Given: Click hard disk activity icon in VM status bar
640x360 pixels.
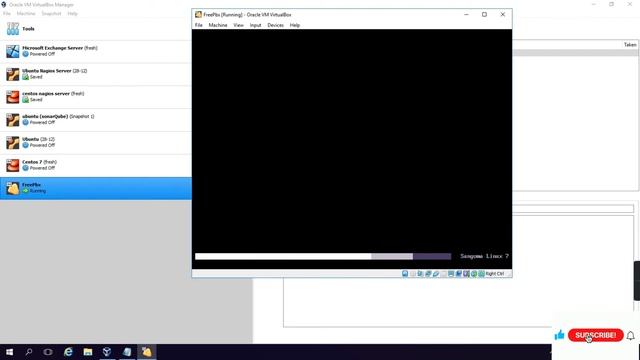Looking at the screenshot, I should coord(405,273).
